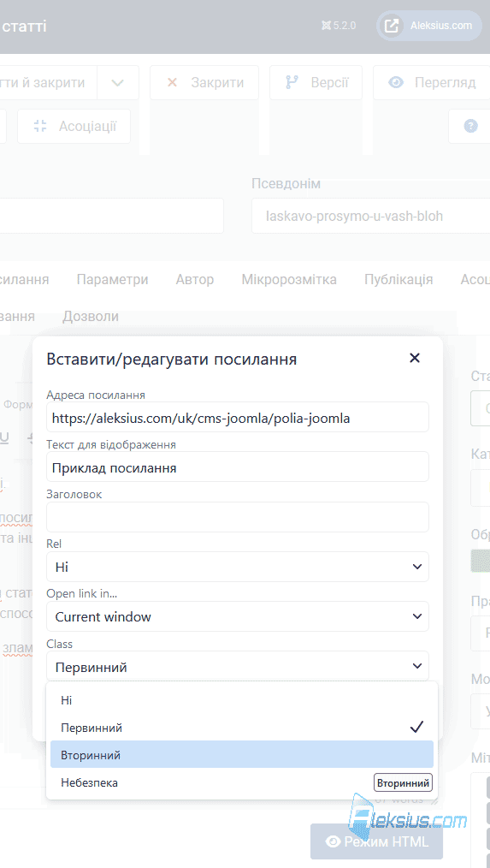Click the eye icon in Режим HTML button
The image size is (490, 868).
click(333, 841)
